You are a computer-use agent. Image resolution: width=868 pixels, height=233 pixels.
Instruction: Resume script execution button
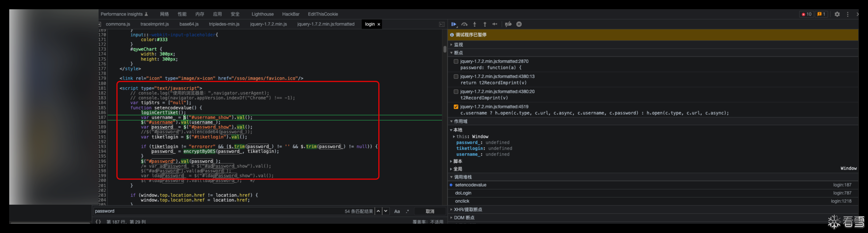point(454,24)
